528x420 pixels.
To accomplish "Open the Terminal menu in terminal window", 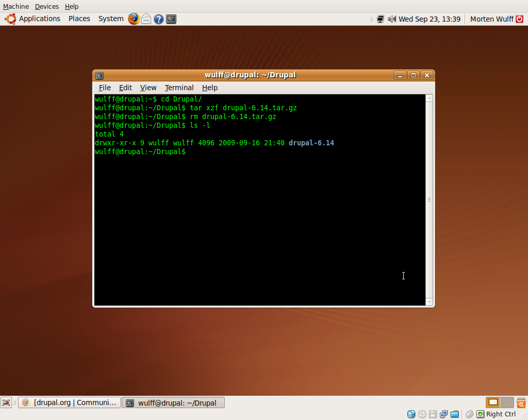I will [x=179, y=88].
